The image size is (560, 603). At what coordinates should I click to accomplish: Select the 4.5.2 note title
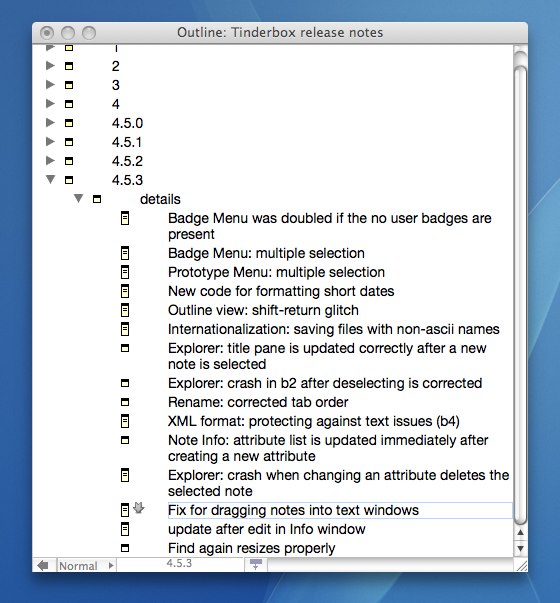click(x=127, y=161)
